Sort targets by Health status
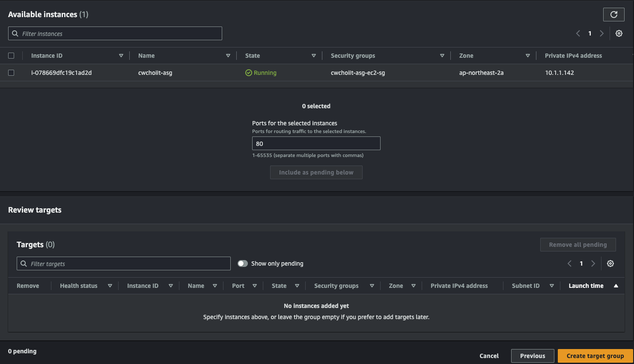 pos(110,286)
